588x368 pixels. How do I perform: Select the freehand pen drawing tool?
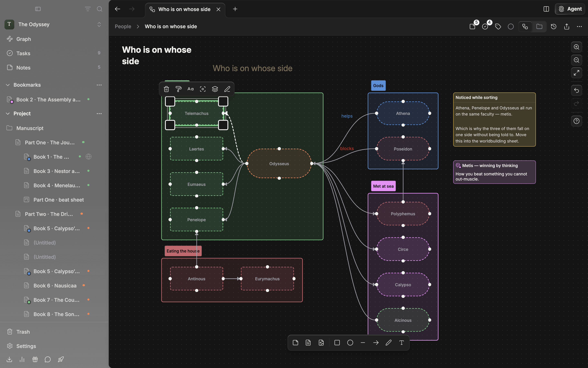coord(389,343)
